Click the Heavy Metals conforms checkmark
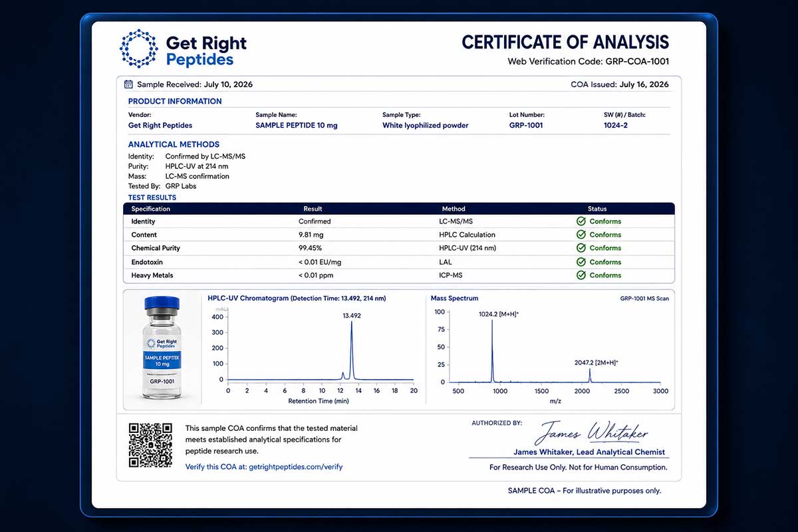Image resolution: width=798 pixels, height=532 pixels. click(581, 275)
